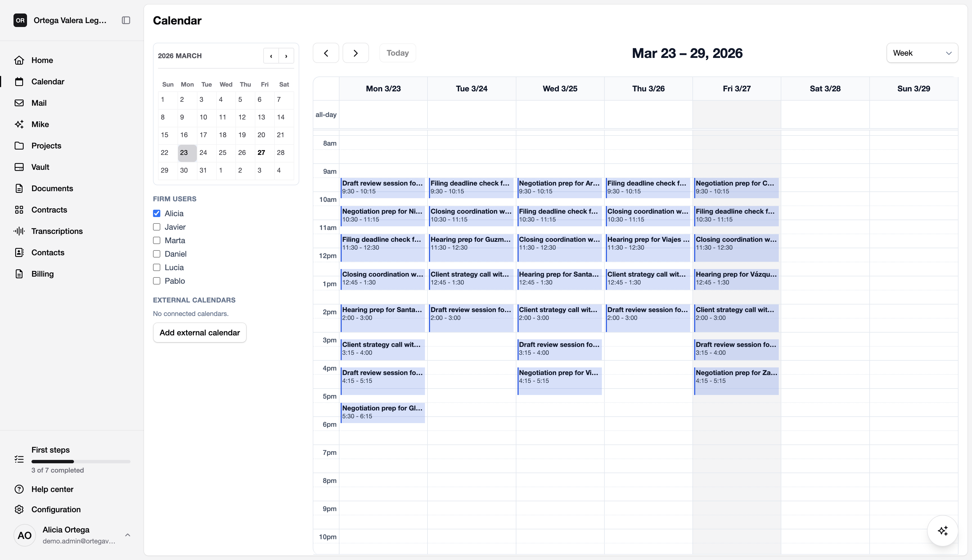Collapse the Alicia Ortega profile panel
Screen dimensions: 972x560
coord(127,535)
